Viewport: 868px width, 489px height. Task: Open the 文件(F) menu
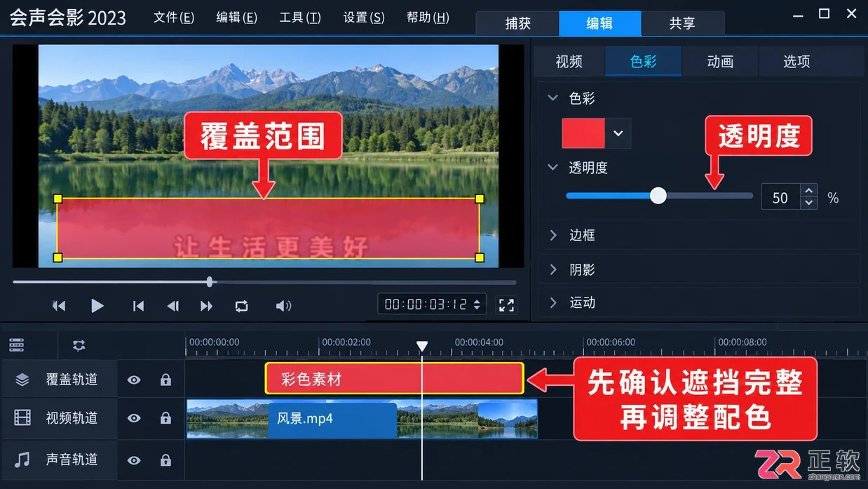coord(174,18)
